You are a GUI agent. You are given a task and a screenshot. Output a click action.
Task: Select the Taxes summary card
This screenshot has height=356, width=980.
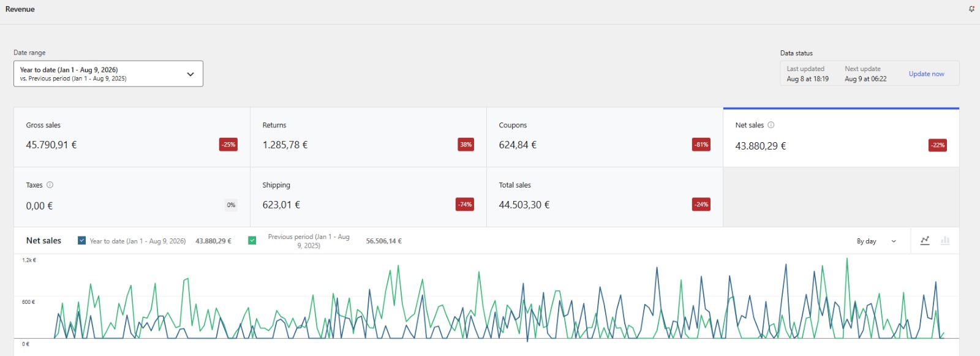pyautogui.click(x=132, y=197)
